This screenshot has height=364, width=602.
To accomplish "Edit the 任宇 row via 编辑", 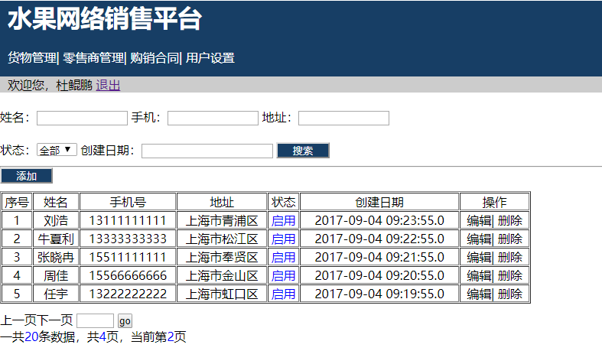I will (479, 294).
